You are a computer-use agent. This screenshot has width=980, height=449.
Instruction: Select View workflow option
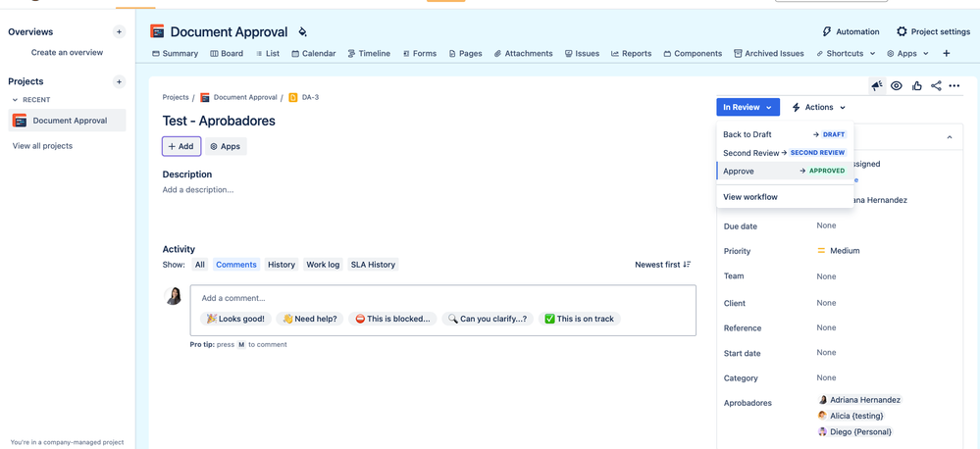tap(785, 197)
